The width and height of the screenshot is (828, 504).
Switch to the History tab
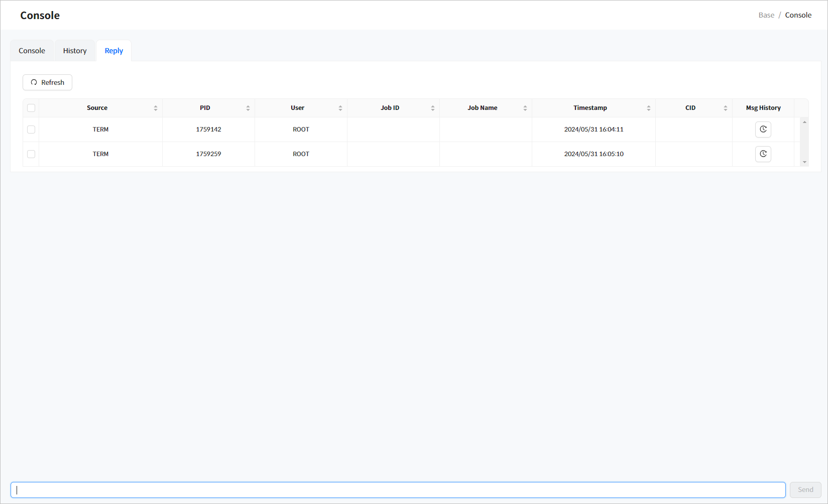(75, 51)
